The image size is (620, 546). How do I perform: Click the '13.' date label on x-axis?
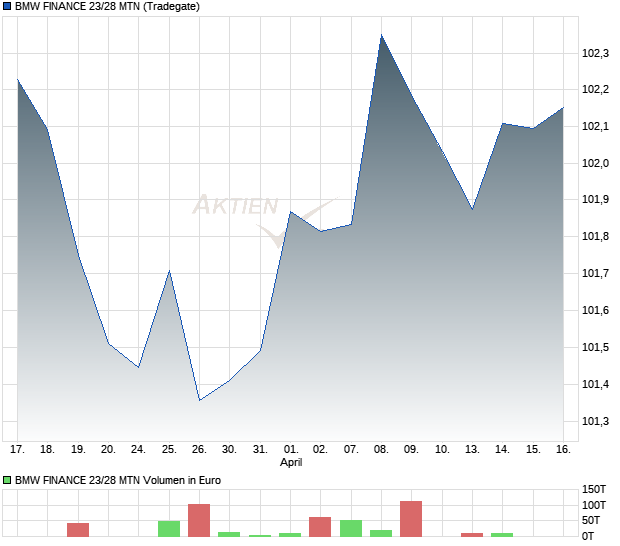[x=472, y=449]
